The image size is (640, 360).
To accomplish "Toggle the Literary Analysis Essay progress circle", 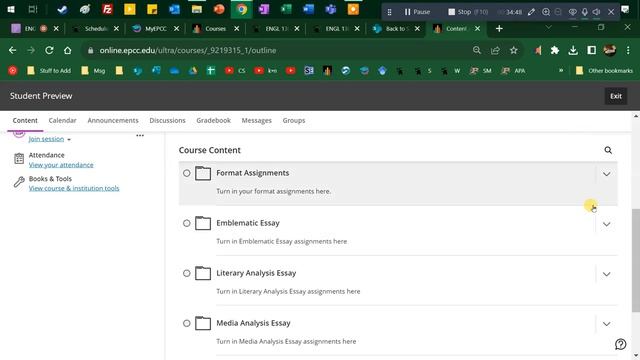I will click(187, 273).
